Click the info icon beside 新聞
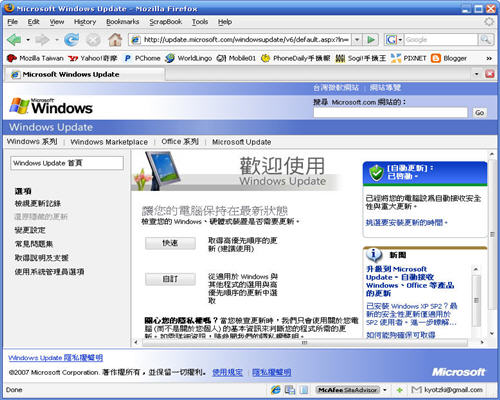Image resolution: width=500 pixels, height=400 pixels. (374, 255)
